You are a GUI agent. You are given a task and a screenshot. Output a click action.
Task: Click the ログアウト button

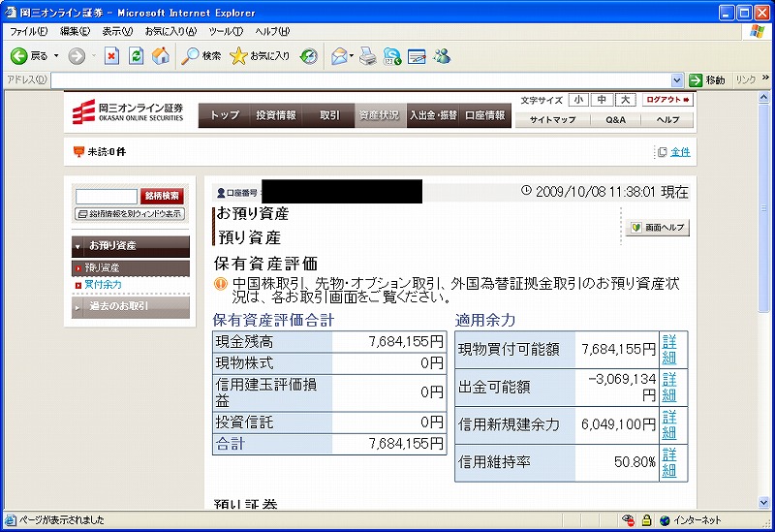point(667,100)
